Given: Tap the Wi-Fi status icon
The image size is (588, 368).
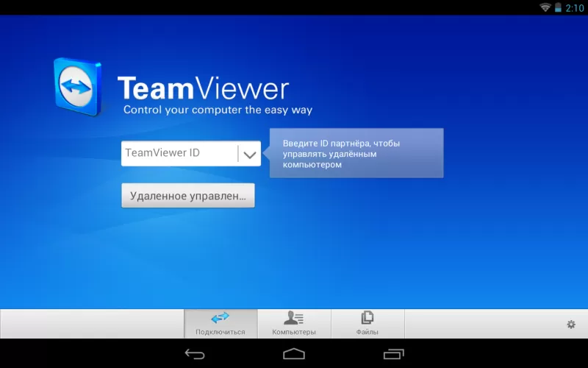Looking at the screenshot, I should [545, 7].
